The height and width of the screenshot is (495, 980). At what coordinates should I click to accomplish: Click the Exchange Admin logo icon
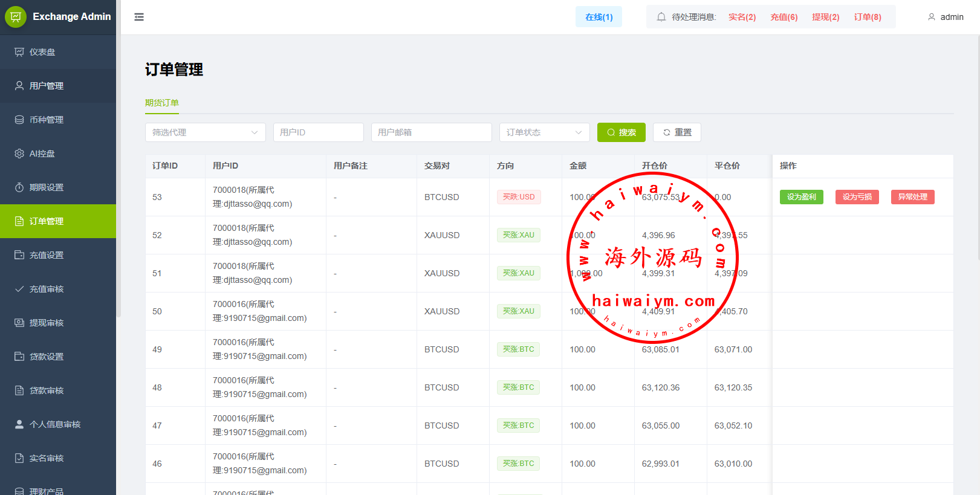[x=16, y=17]
